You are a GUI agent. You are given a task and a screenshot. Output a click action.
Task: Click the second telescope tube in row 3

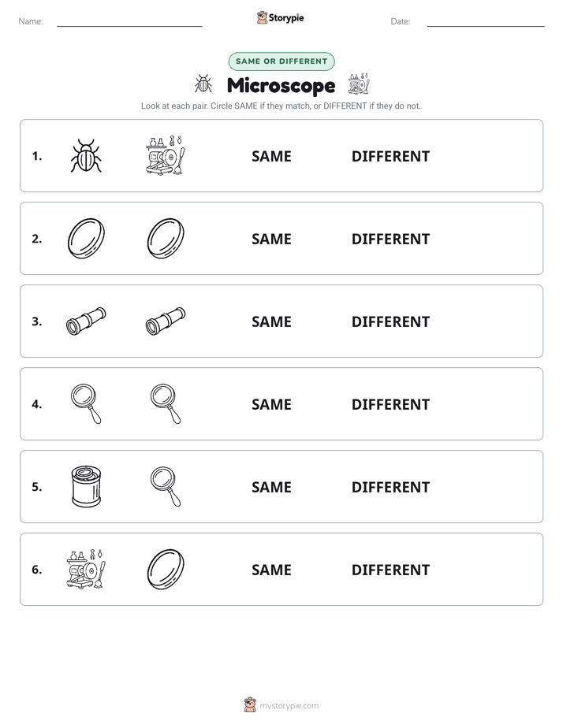point(166,321)
